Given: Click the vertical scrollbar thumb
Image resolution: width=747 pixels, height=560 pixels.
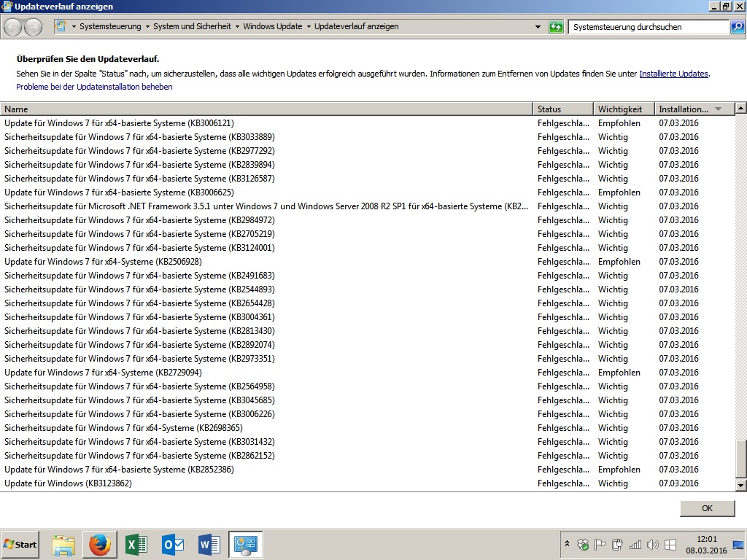Looking at the screenshot, I should coord(741,458).
